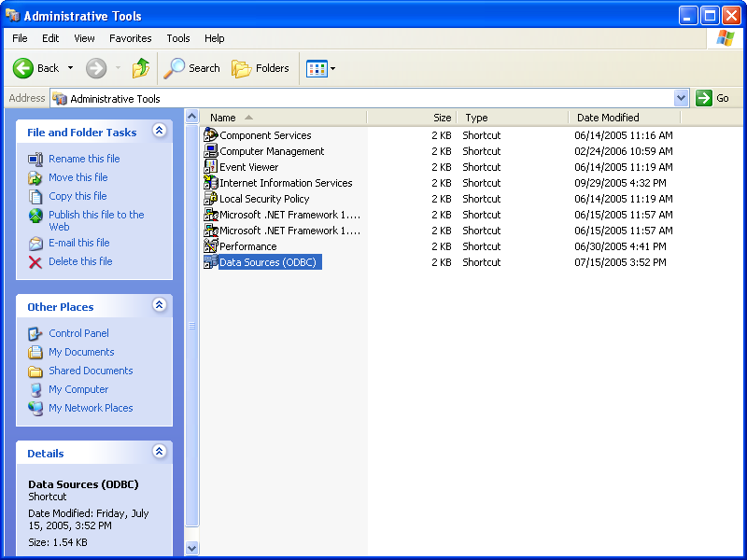Click the My Network Places icon
The width and height of the screenshot is (747, 560).
pos(35,408)
